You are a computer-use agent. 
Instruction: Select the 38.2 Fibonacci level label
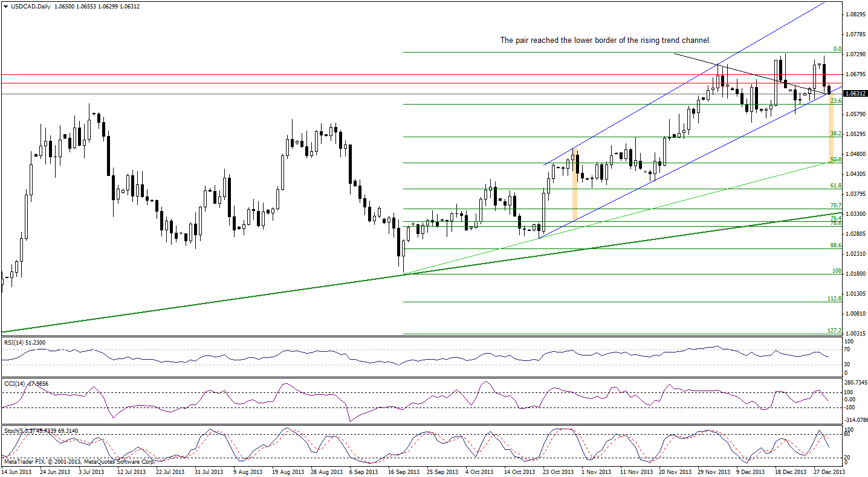[836, 133]
